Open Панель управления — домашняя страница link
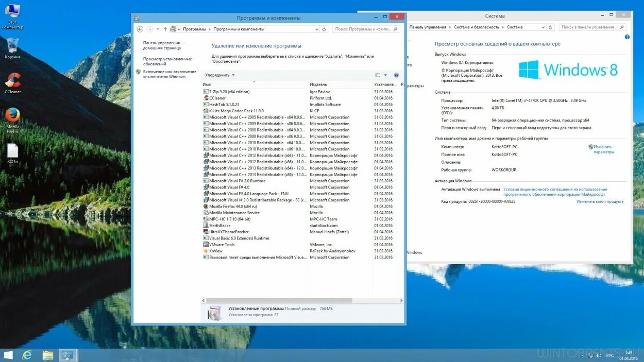This screenshot has width=644, height=362. pos(164,45)
